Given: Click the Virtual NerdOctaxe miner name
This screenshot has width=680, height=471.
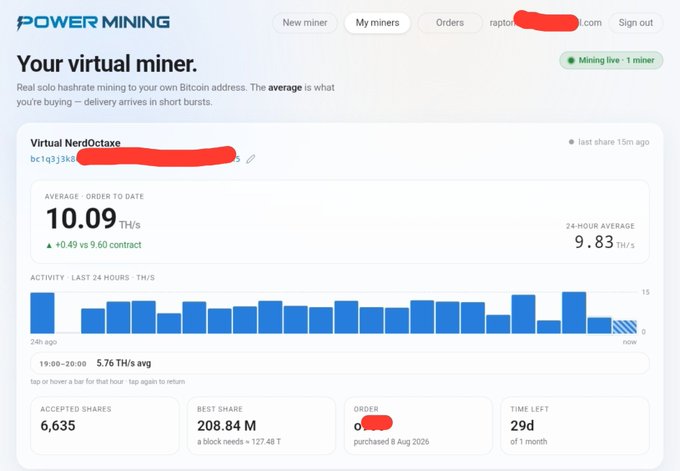Looking at the screenshot, I should pyautogui.click(x=75, y=143).
